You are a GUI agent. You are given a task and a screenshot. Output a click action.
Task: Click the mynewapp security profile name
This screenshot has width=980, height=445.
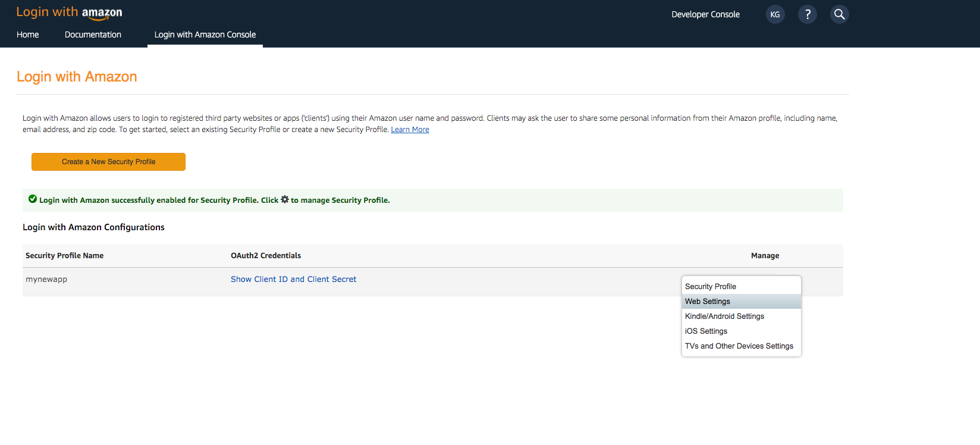[46, 279]
